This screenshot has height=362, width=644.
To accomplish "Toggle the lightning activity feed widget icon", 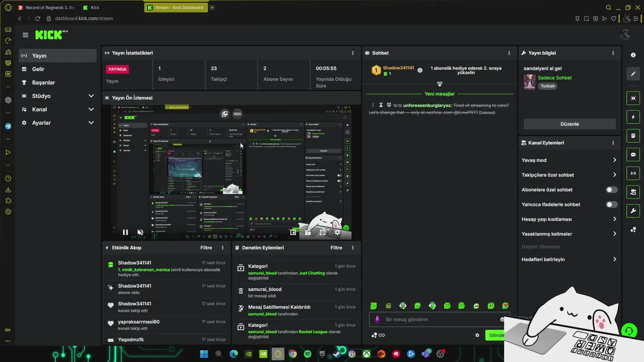I will (633, 117).
